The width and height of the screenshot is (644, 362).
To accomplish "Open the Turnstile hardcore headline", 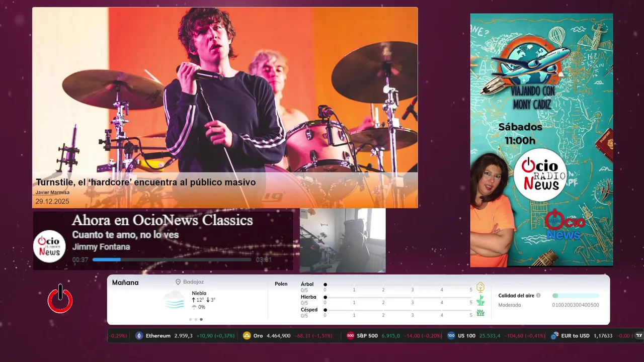I will click(x=146, y=183).
